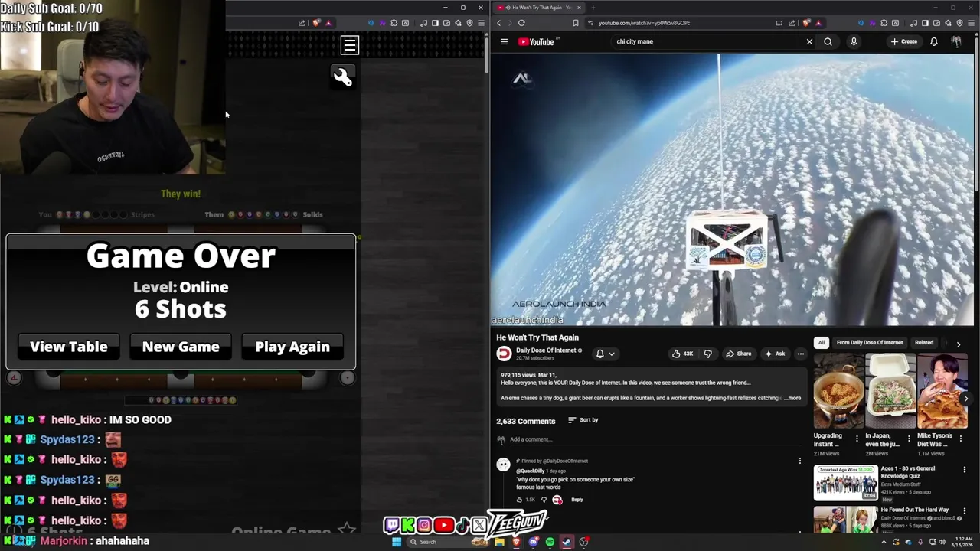Viewport: 980px width, 551px height.
Task: Open the comments Sort by dropdown
Action: (583, 420)
